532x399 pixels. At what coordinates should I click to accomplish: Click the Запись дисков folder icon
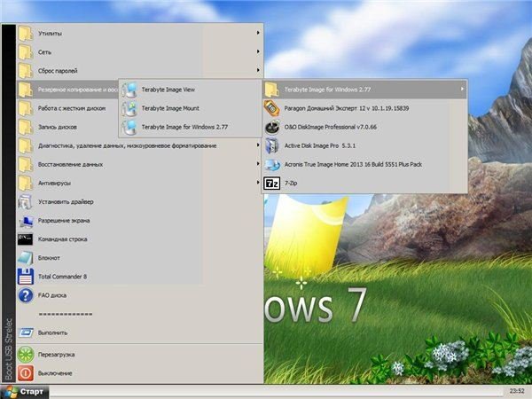click(26, 127)
